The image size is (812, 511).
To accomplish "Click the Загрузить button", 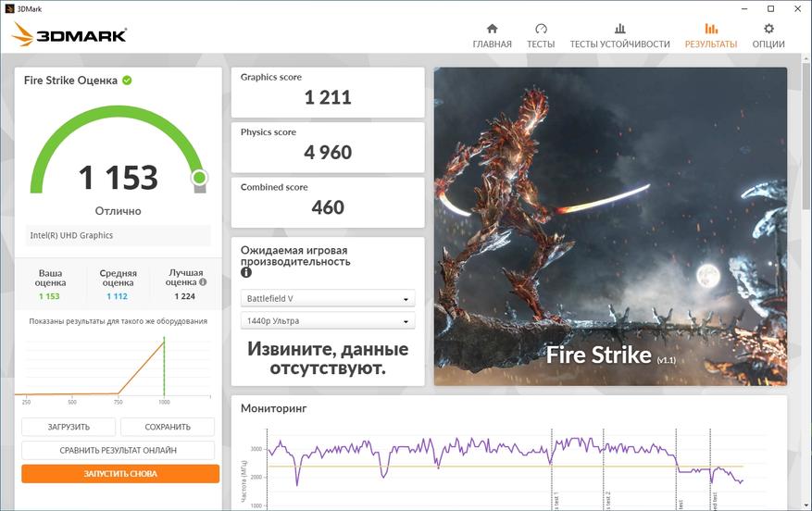I will tap(69, 427).
